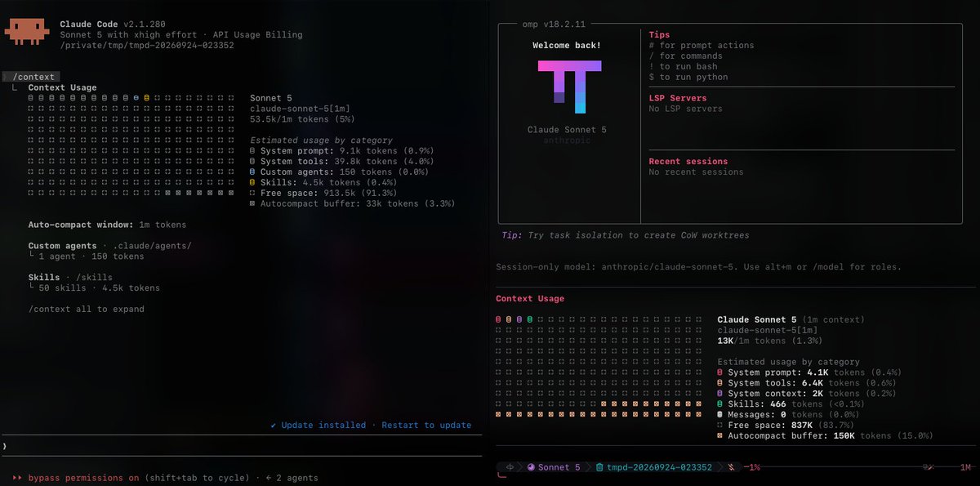
Task: Click Autocompact buffer legend marker showing 150K
Action: [x=719, y=436]
